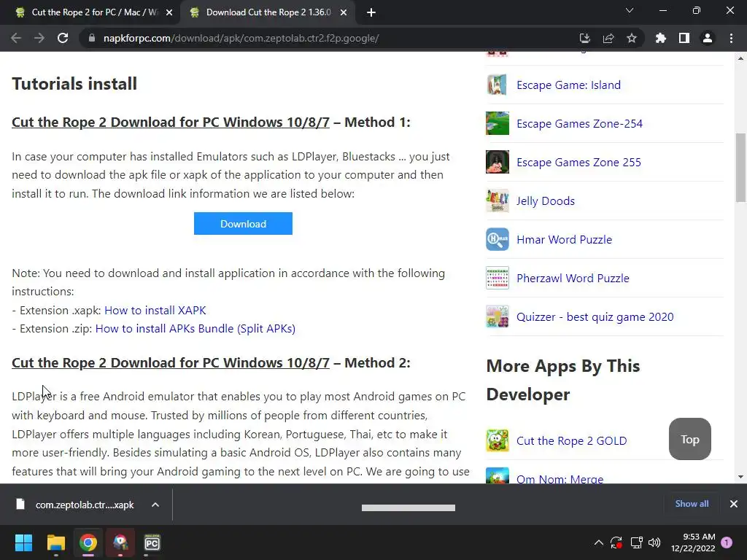The image size is (747, 560).
Task: Expand download options chevron for xapk file
Action: [155, 505]
